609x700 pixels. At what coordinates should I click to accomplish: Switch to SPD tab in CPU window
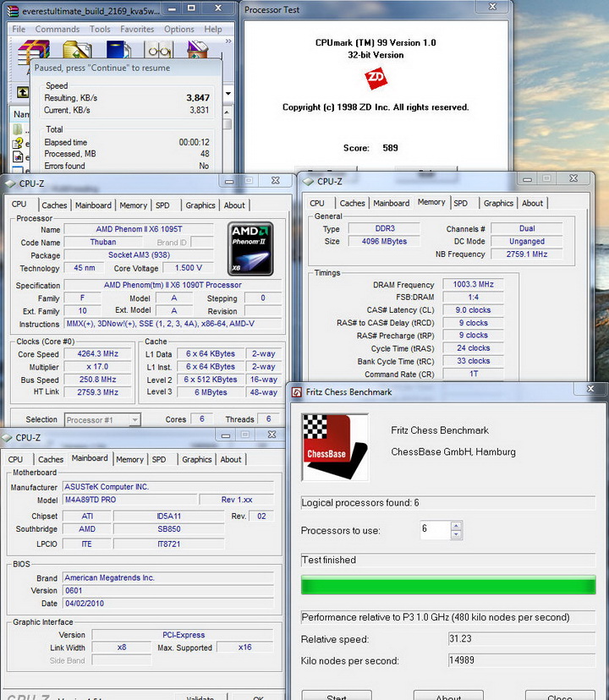click(162, 205)
